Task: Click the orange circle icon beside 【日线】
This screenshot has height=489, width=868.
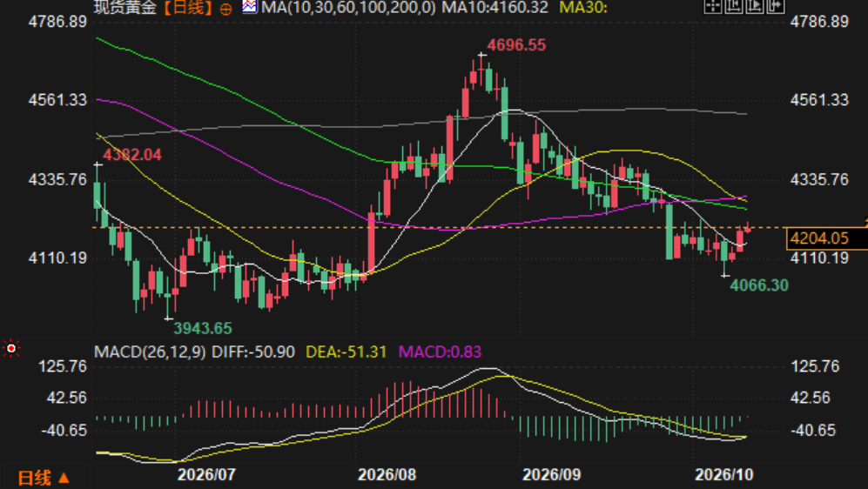Action: click(225, 9)
